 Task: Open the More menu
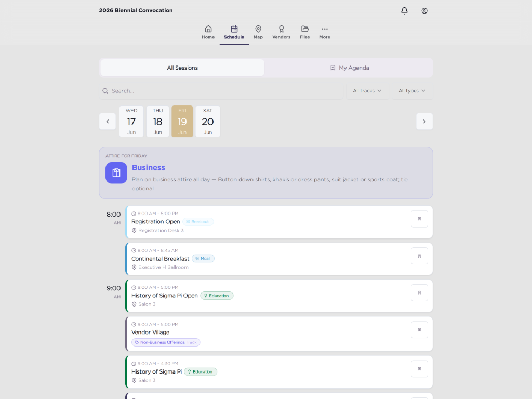click(x=324, y=33)
